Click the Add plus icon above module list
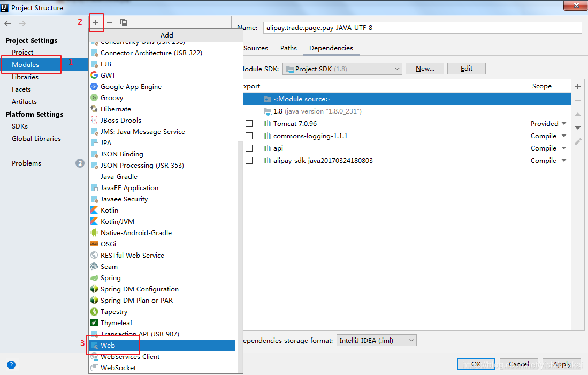This screenshot has height=375, width=588. (x=96, y=22)
